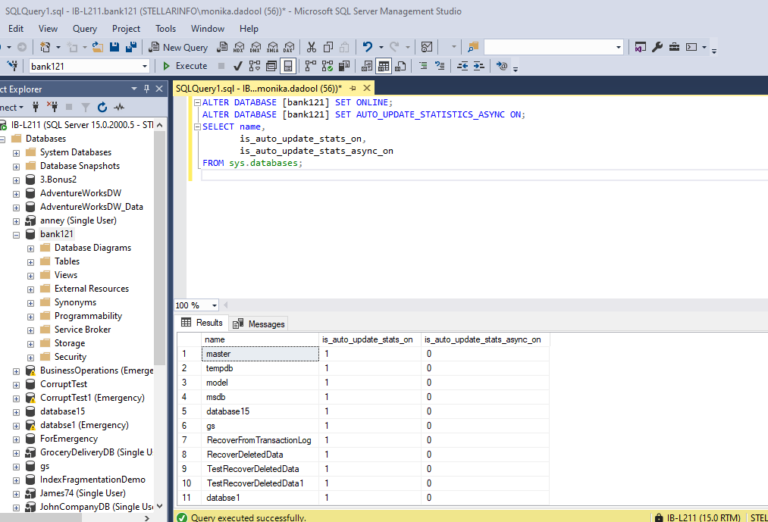
Task: Open the bank121 database dropdown
Action: click(x=144, y=66)
